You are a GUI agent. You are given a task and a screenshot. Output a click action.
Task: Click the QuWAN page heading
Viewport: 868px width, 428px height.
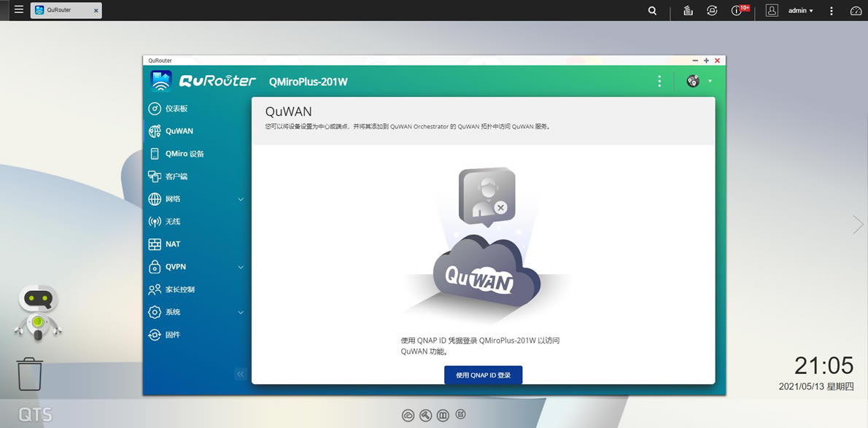tap(288, 112)
